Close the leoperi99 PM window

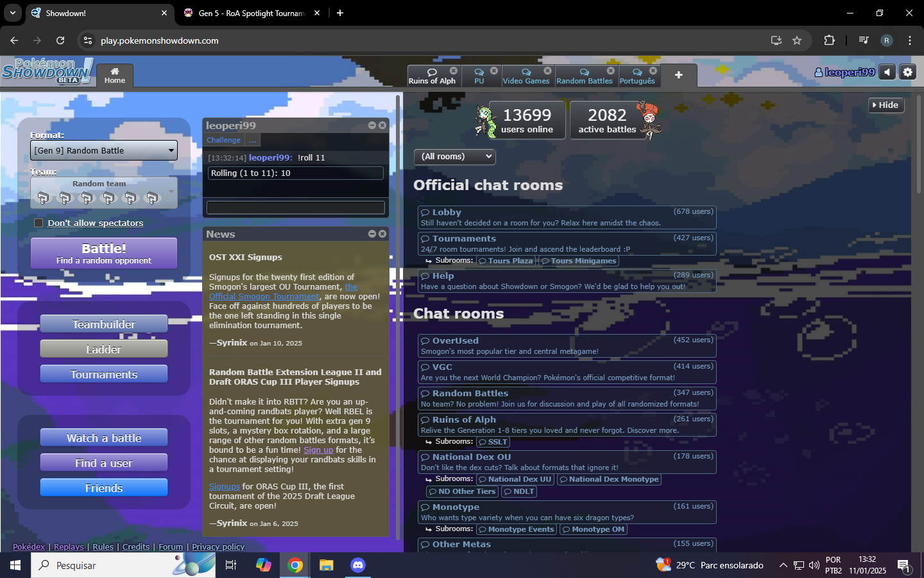click(x=382, y=125)
